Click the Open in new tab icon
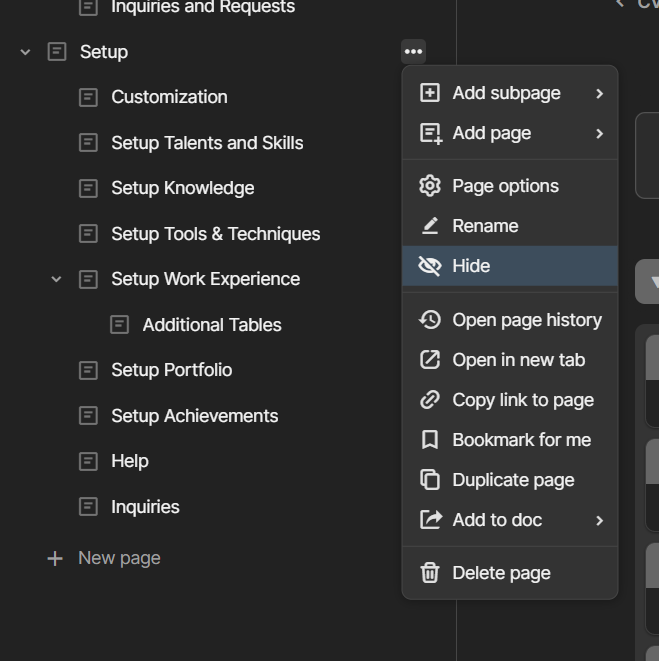This screenshot has width=659, height=661. click(x=430, y=360)
